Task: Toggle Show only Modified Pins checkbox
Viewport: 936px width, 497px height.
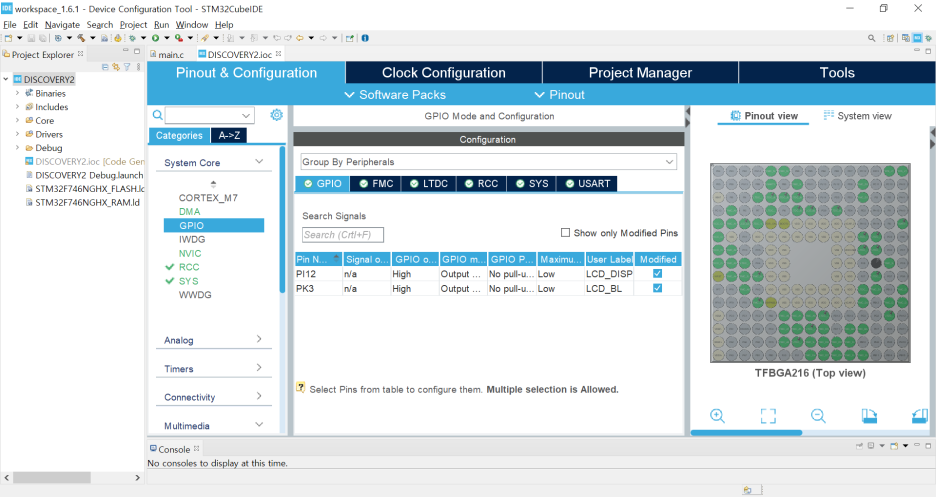Action: [565, 233]
